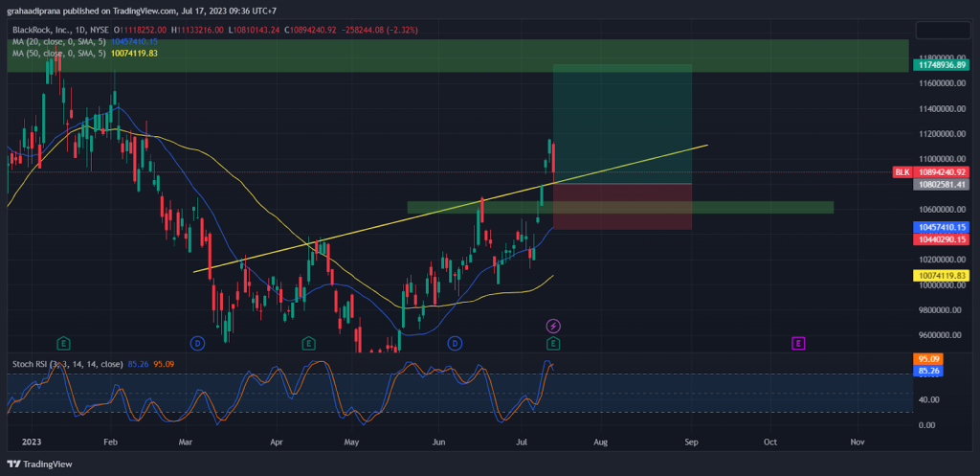Click the Apr label on the time axis
Screen dimensions: 980x476
276,442
